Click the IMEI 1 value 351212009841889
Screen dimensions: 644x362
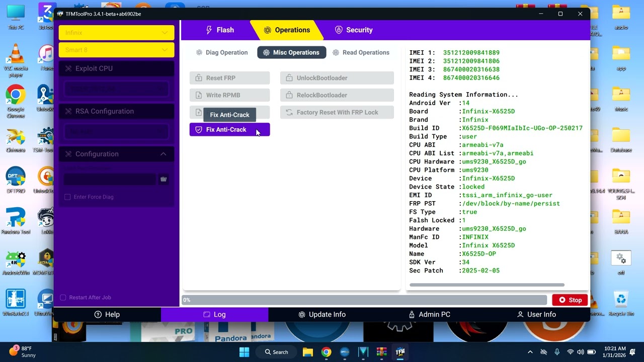(x=471, y=52)
